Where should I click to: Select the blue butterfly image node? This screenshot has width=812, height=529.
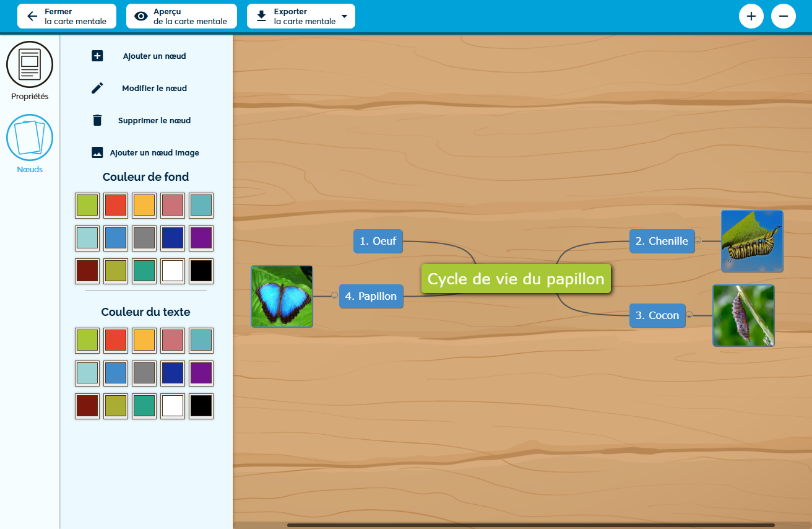282,296
